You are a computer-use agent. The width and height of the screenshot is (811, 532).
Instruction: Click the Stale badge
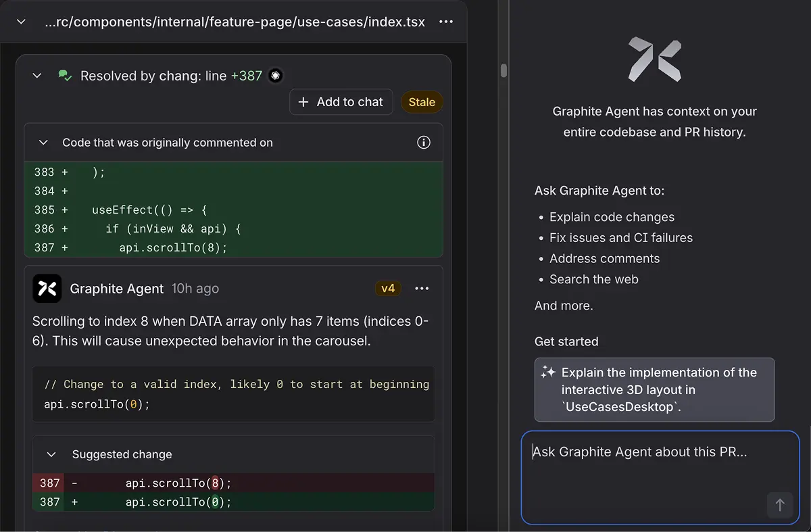422,102
